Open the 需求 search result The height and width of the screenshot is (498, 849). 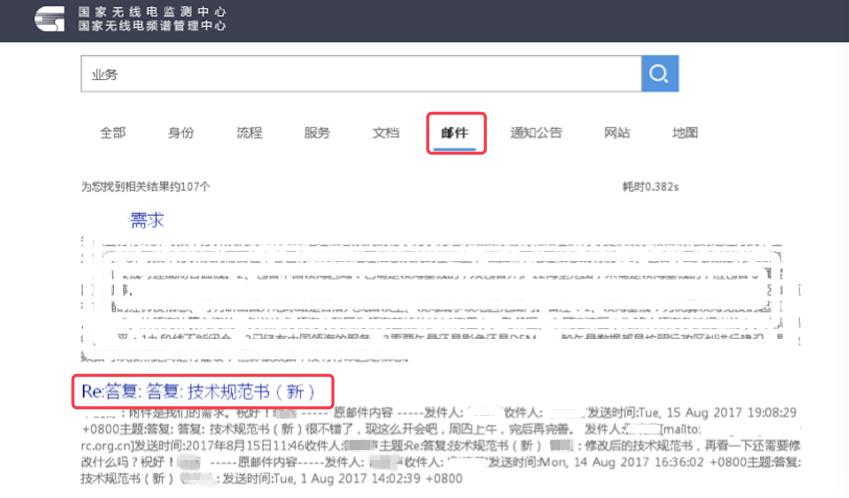pyautogui.click(x=147, y=220)
